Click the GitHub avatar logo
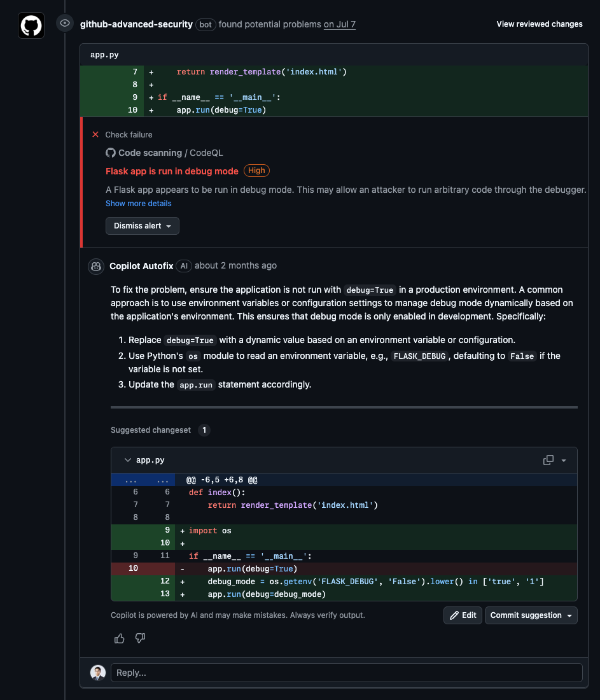This screenshot has height=700, width=600. click(x=31, y=25)
